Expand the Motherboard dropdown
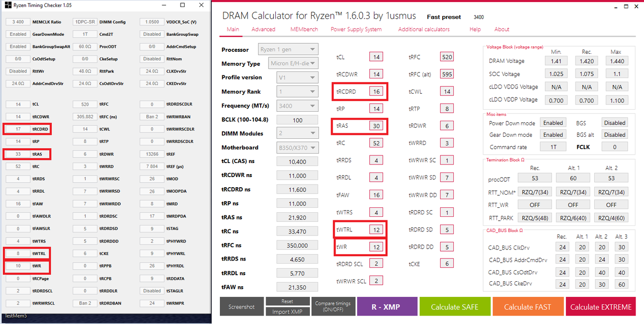 click(x=297, y=147)
